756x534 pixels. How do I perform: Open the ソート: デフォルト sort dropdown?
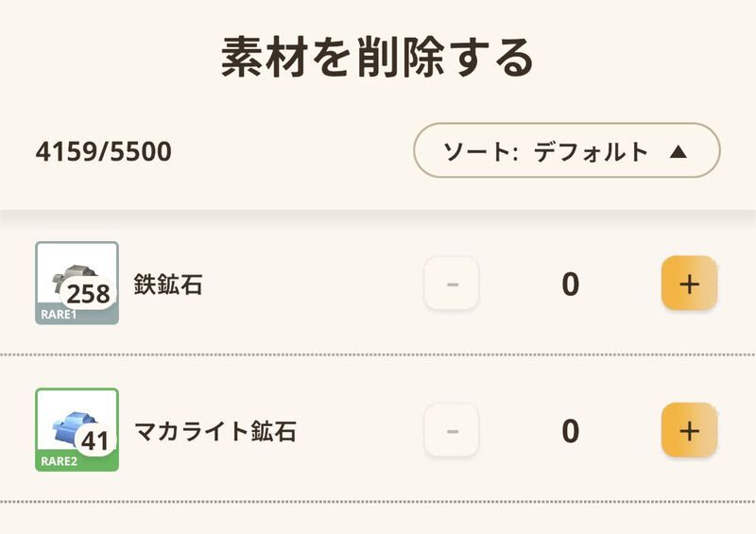pyautogui.click(x=566, y=150)
